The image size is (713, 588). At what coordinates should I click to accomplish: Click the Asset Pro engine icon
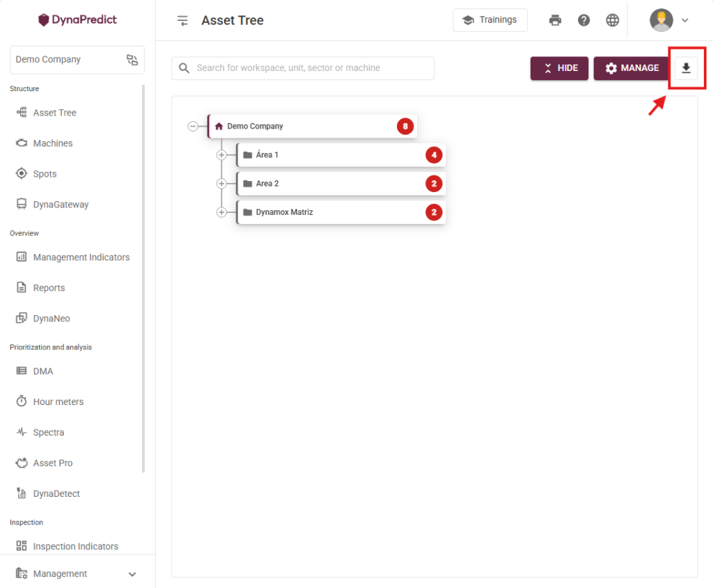click(22, 463)
